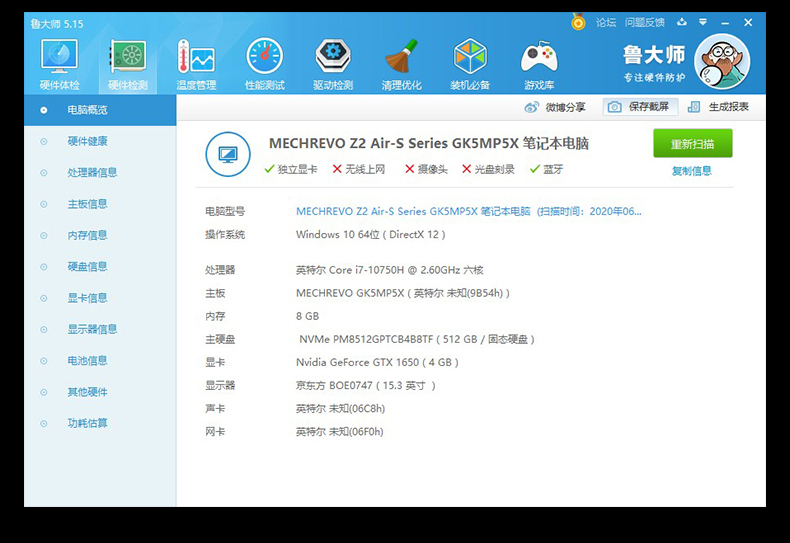Click the Windows 10 64位 text
This screenshot has height=543, width=790.
pyautogui.click(x=371, y=235)
